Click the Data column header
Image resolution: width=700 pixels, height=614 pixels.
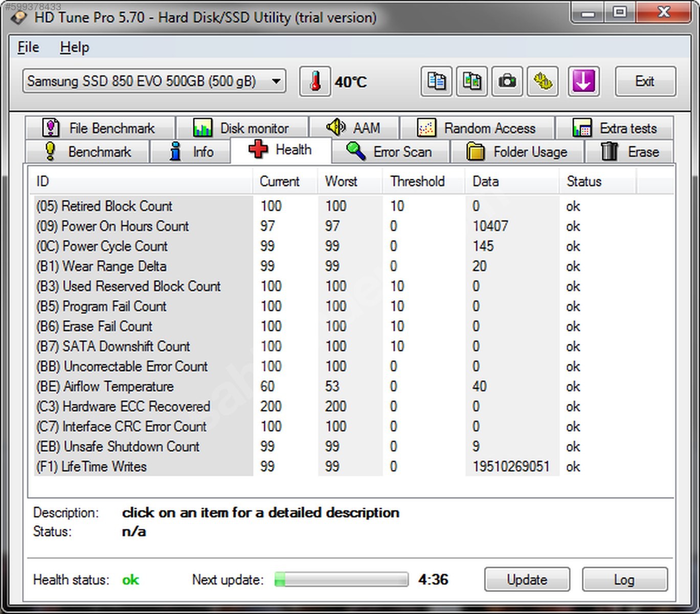(512, 181)
